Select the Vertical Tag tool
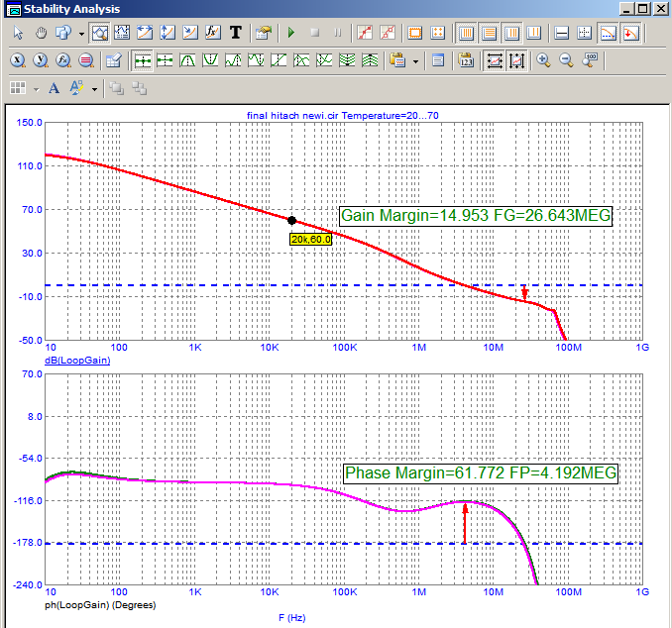Screen dimensions: 672x628 pos(168,33)
